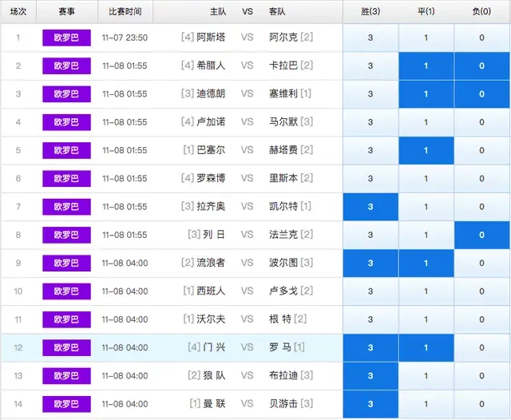Open away team 赫塔费 in row 5
The image size is (511, 420).
pyautogui.click(x=283, y=150)
